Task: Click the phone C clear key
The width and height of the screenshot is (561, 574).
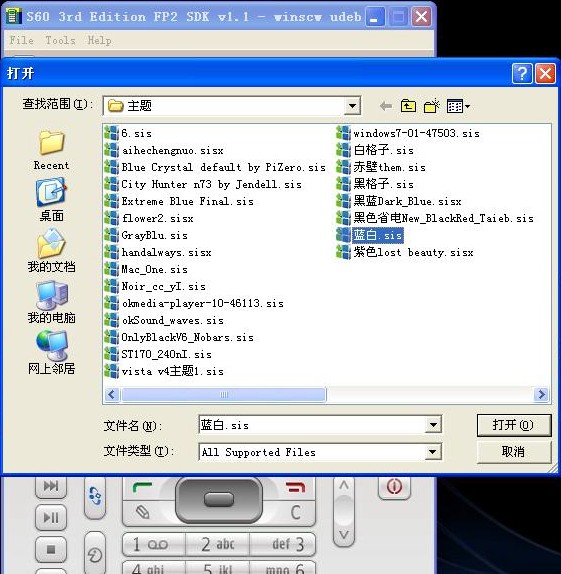Action: (296, 512)
